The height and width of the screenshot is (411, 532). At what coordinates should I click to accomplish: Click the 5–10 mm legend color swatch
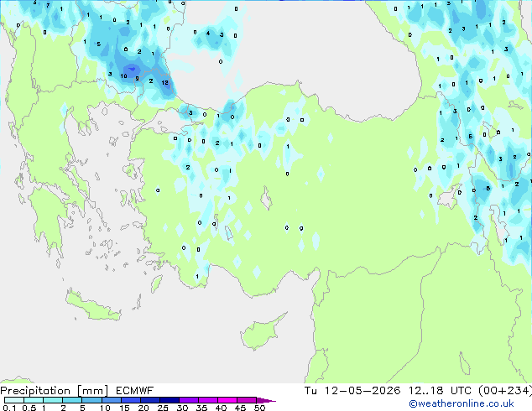tap(91, 400)
